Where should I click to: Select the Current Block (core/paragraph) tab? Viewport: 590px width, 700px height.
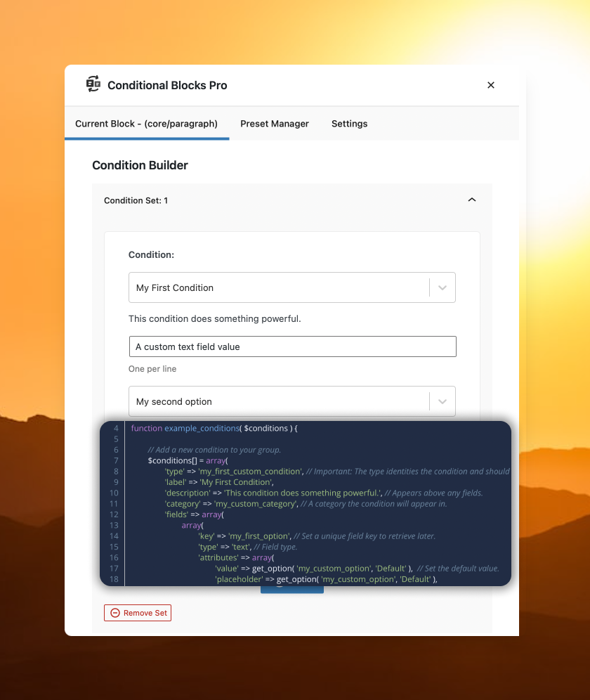click(146, 124)
